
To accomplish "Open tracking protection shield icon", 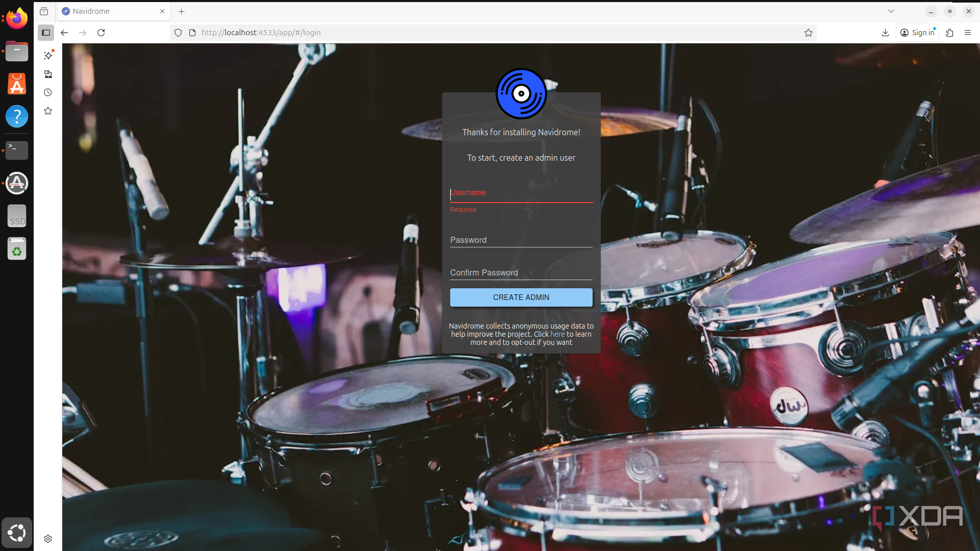I will [178, 33].
